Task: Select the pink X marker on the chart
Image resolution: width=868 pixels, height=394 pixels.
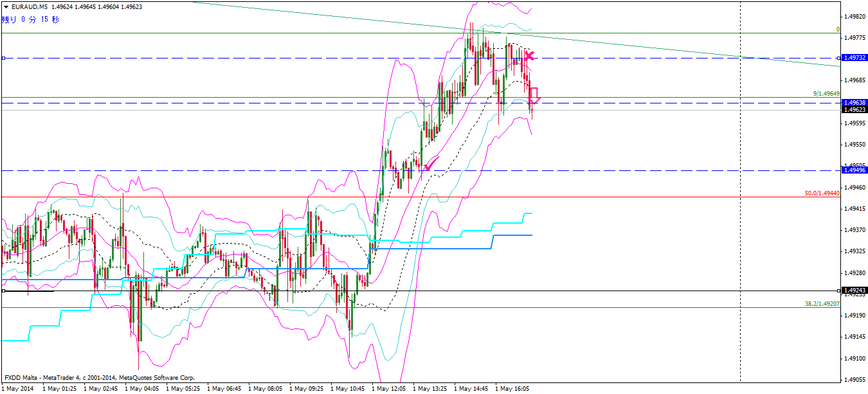Action: pos(529,56)
